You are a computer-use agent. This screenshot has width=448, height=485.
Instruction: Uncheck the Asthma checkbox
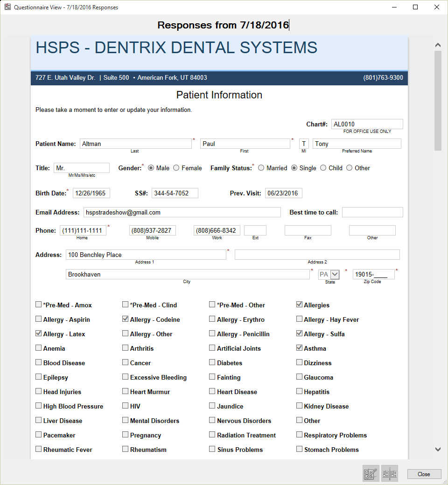pyautogui.click(x=299, y=348)
